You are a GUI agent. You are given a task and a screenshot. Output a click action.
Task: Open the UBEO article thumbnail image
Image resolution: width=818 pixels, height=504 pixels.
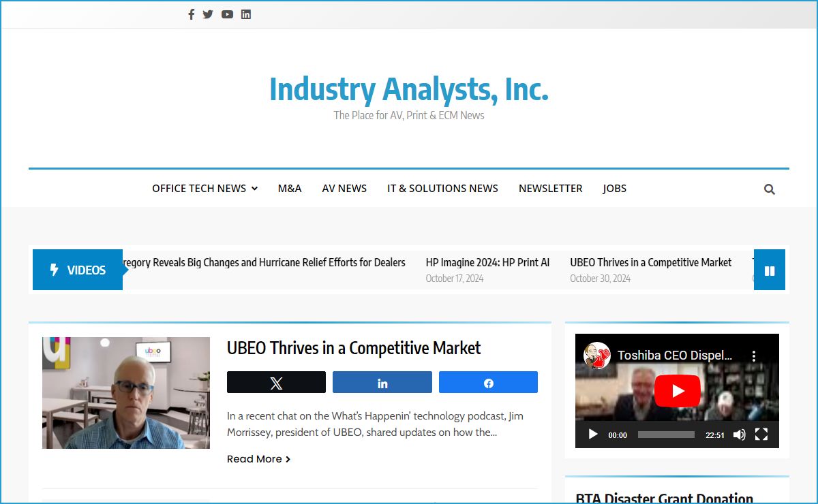click(x=126, y=393)
